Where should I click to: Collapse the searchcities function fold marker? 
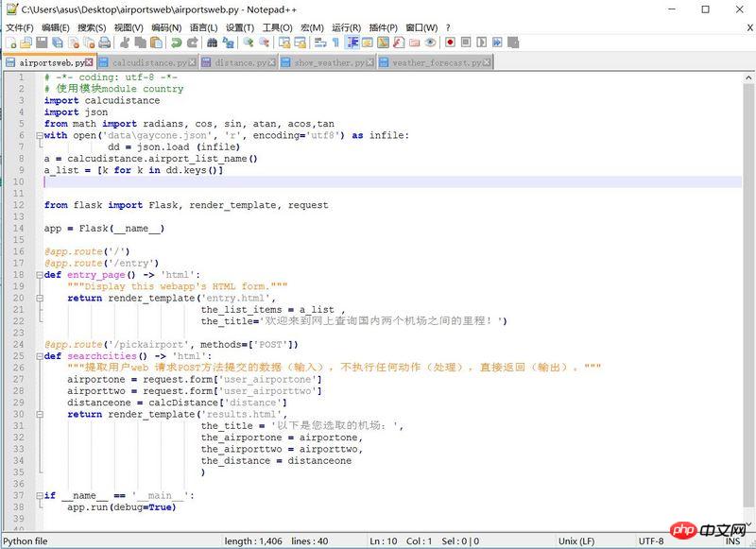point(40,356)
